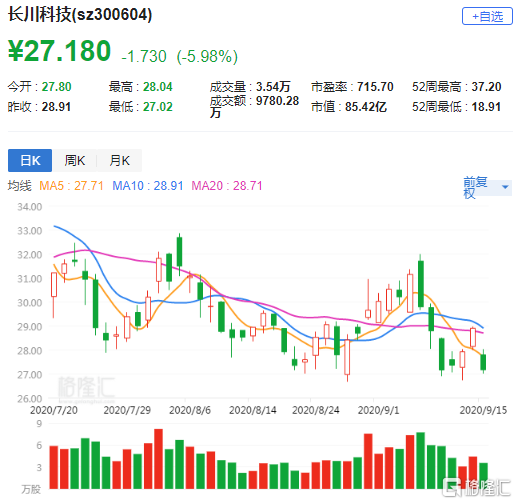Click the 2020/9/1 date axis label
Screen dimensions: 517x504
pyautogui.click(x=378, y=410)
